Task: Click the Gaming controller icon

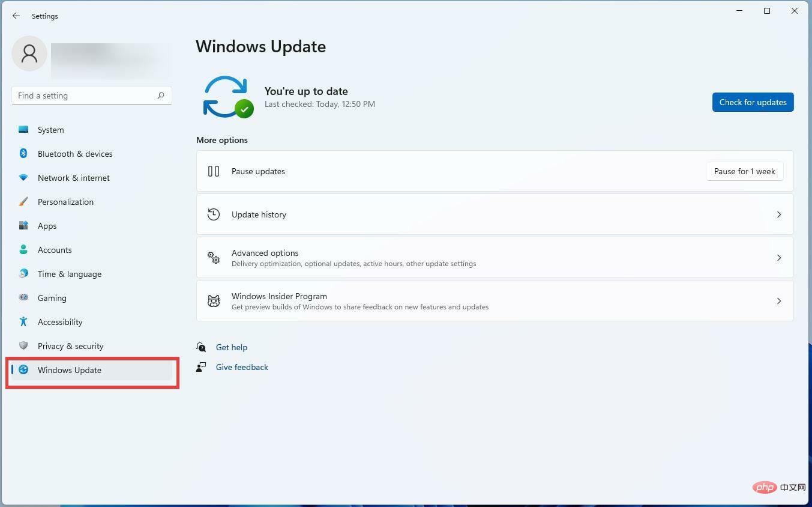Action: point(23,297)
